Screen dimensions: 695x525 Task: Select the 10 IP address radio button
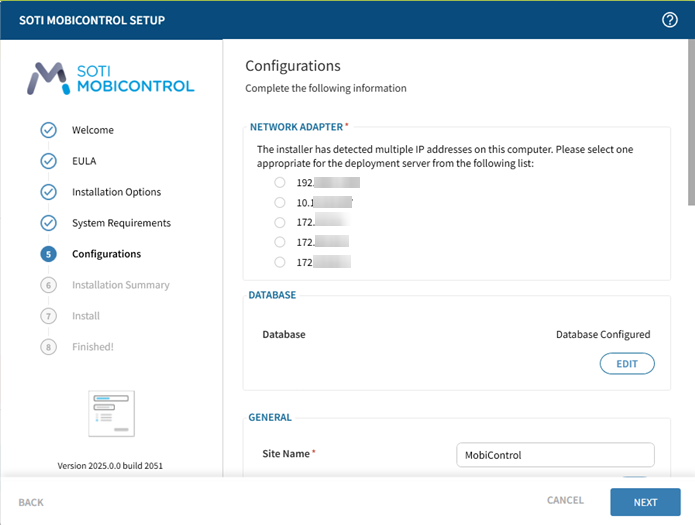point(280,203)
